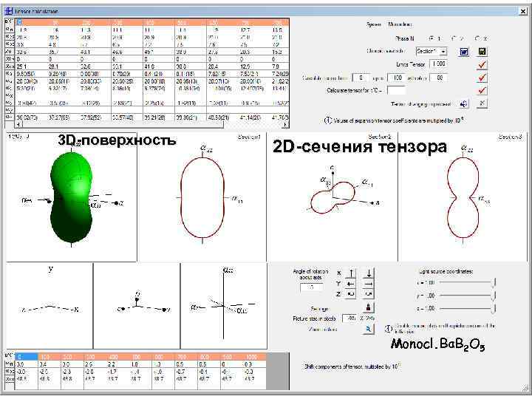
Task: Rotate about Z axis counterclockwise (left Z button)
Action: [x=350, y=294]
